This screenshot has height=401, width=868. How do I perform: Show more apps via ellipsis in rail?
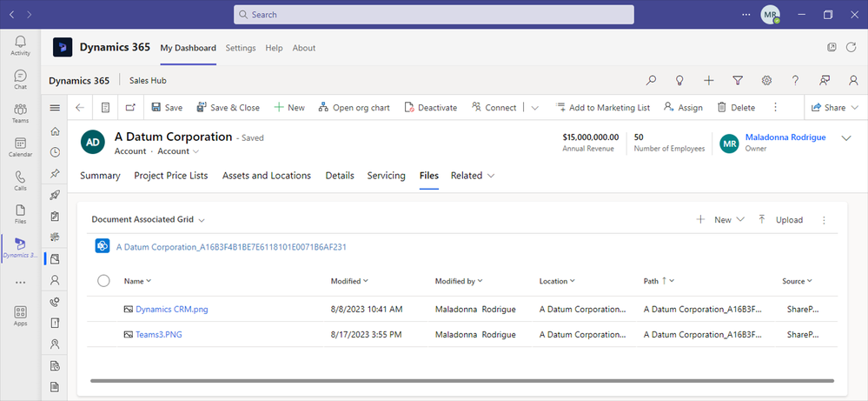point(21,283)
